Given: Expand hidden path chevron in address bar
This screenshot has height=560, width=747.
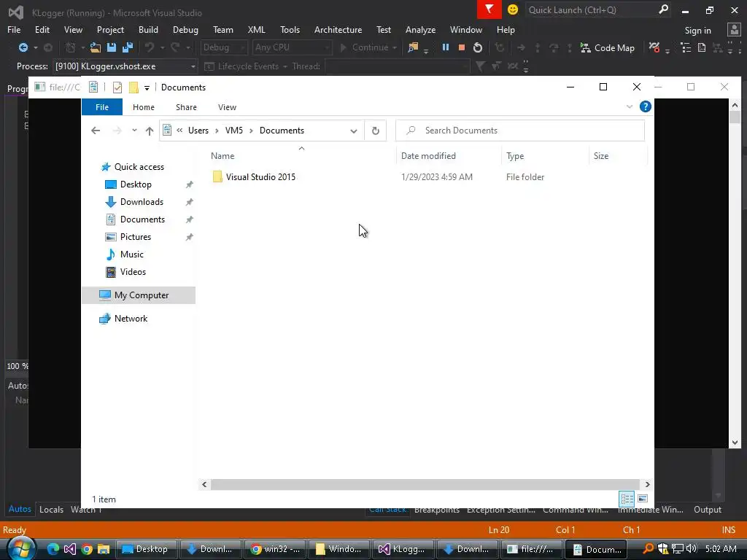Looking at the screenshot, I should 179,131.
